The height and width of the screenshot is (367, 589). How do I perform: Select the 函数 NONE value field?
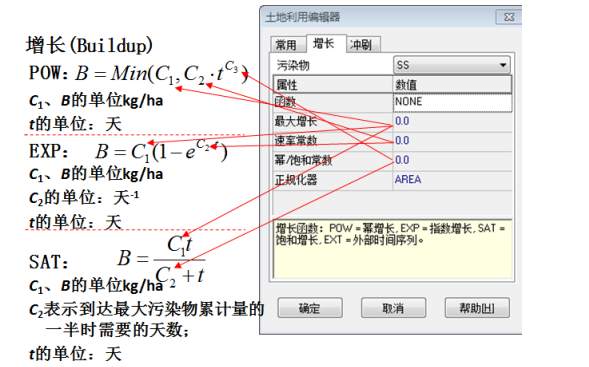[x=452, y=102]
